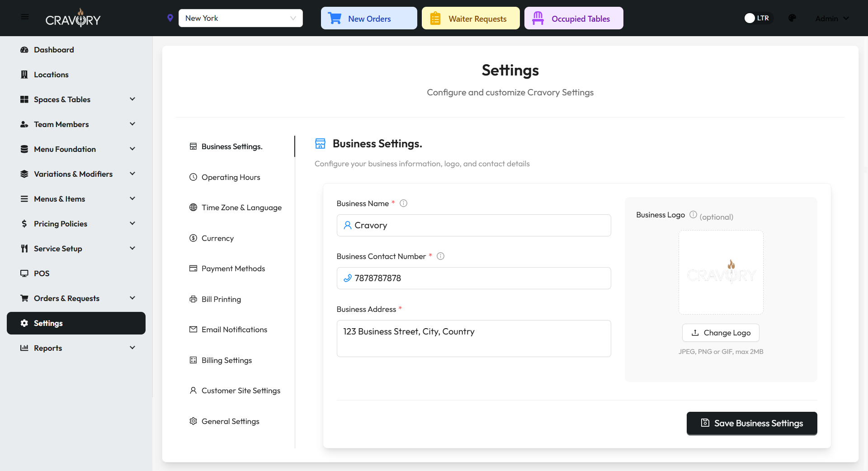
Task: Open the New York location dropdown
Action: pos(241,18)
